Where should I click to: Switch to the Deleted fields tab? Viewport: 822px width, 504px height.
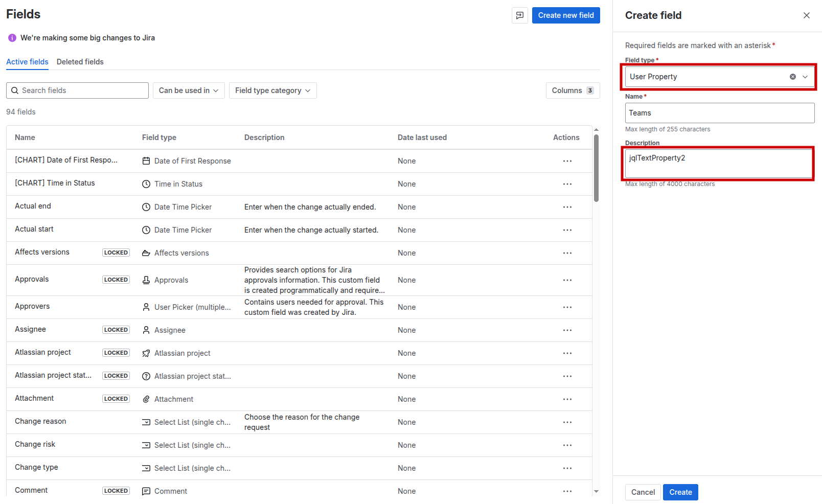pyautogui.click(x=80, y=62)
